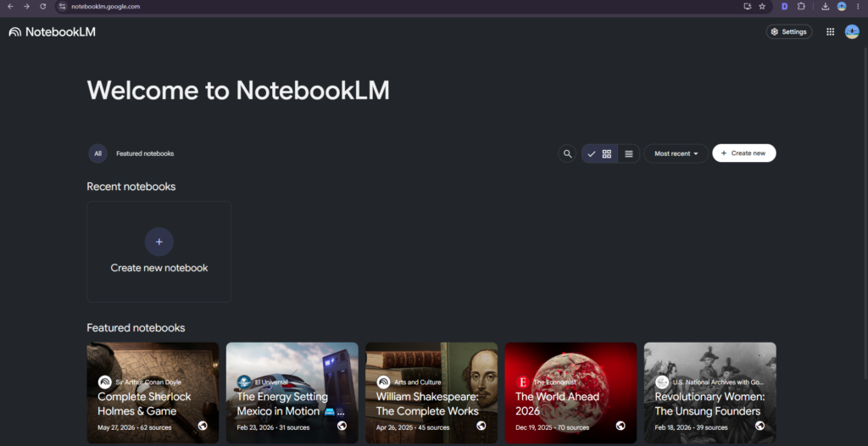The width and height of the screenshot is (868, 446).
Task: Bookmark this page with the star icon
Action: point(762,7)
